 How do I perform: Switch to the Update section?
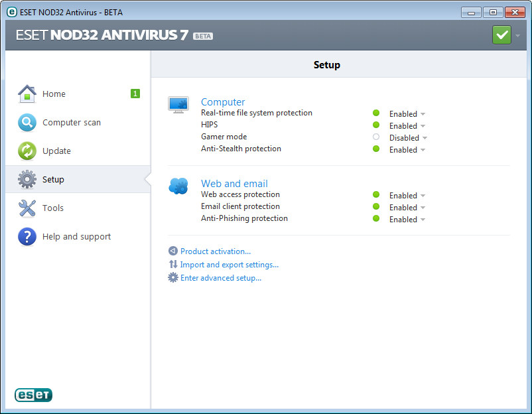[x=78, y=151]
